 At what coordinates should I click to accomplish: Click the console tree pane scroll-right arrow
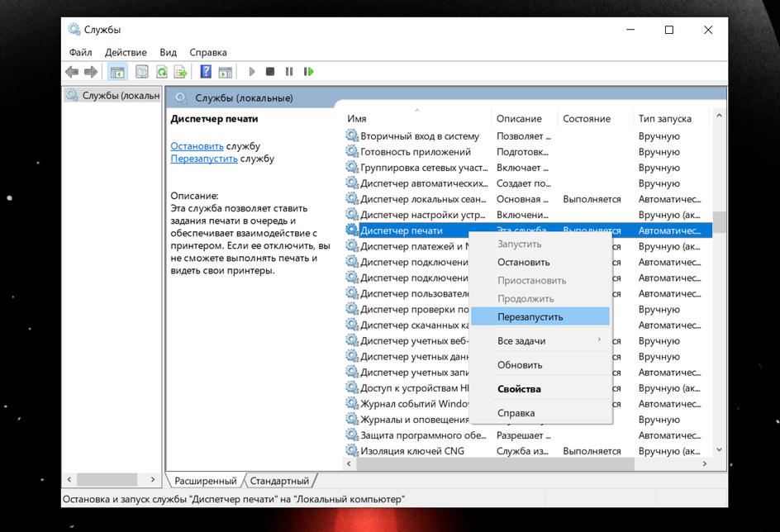[x=153, y=479]
